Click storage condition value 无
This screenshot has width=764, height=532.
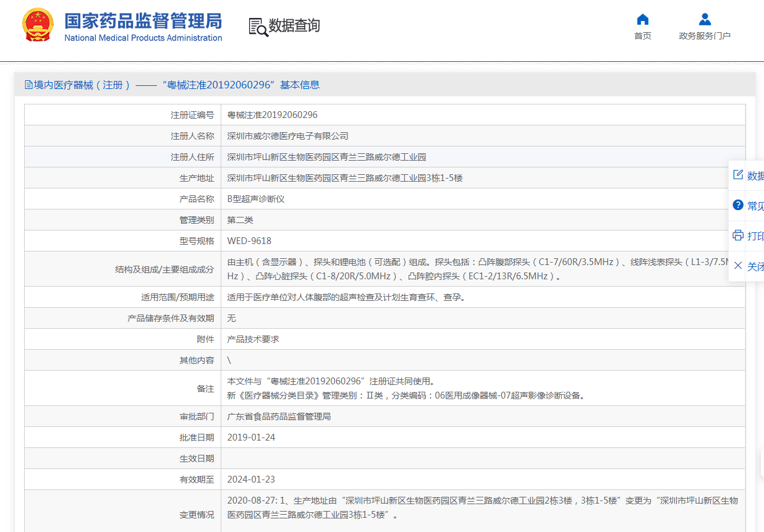point(232,318)
